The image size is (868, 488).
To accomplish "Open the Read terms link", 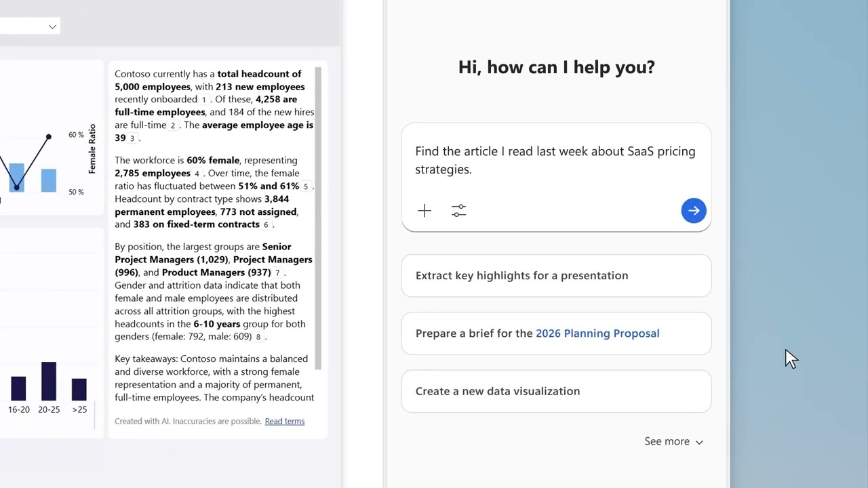I will click(x=284, y=422).
